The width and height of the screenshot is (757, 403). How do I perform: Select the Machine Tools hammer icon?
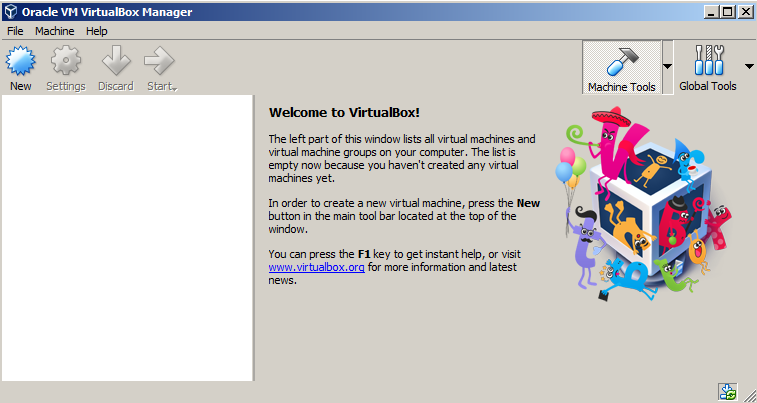622,60
